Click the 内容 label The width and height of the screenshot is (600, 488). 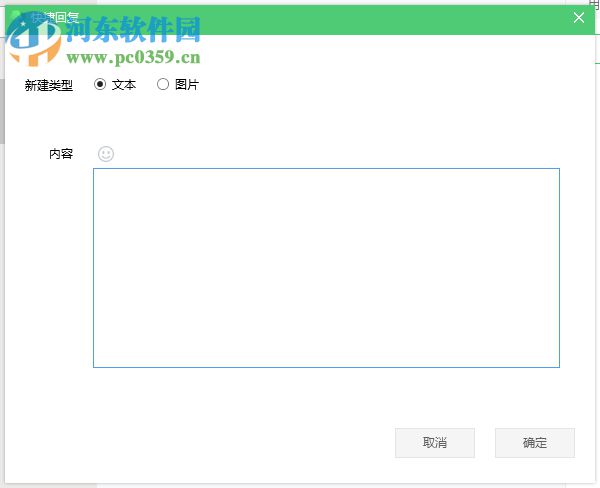pyautogui.click(x=61, y=154)
